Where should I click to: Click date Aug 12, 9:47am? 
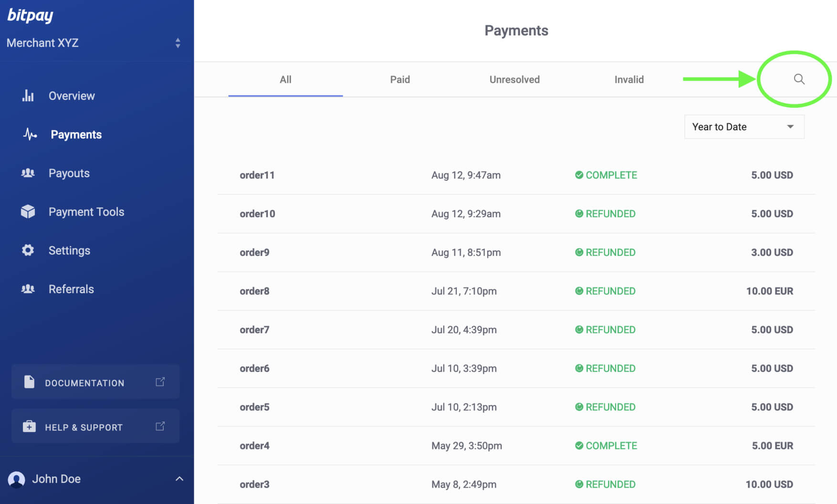point(466,175)
